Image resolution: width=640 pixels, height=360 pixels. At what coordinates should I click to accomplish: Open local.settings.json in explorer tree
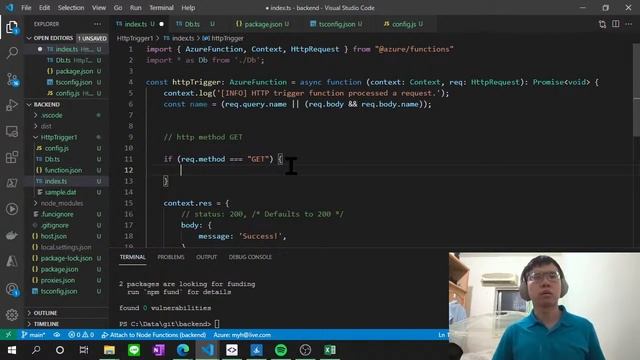[66, 247]
